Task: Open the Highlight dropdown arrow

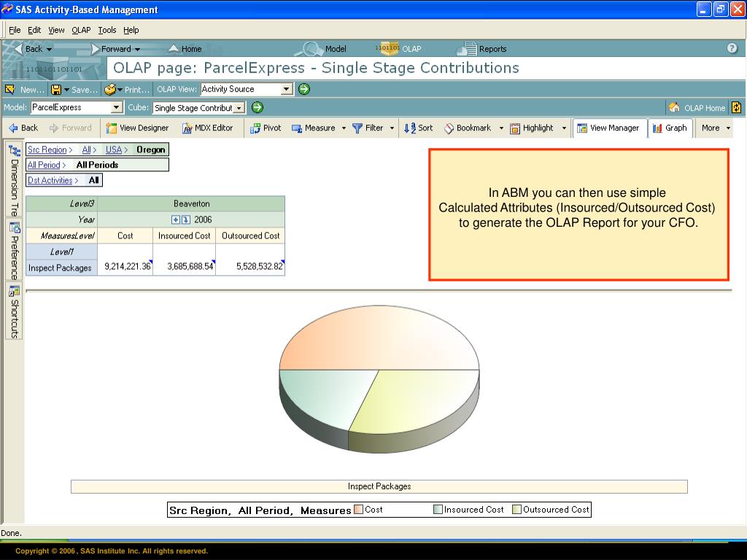Action: pyautogui.click(x=564, y=128)
